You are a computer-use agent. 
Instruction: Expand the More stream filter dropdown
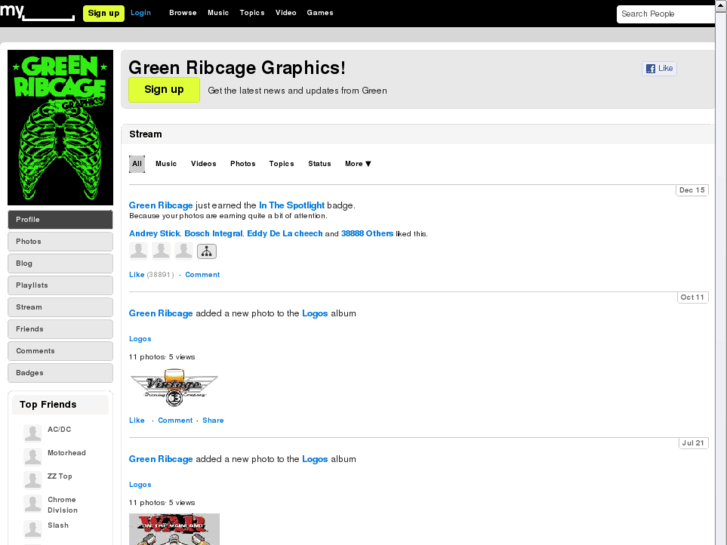pos(358,164)
